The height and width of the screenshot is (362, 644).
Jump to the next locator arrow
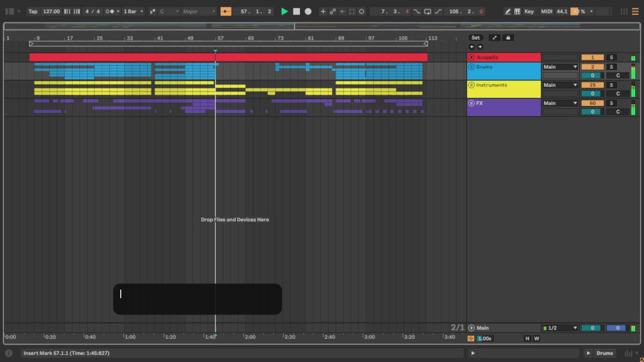tap(480, 47)
